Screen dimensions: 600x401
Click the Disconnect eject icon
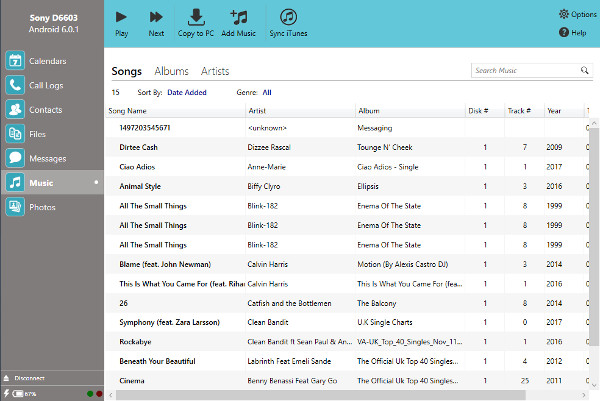[6, 378]
